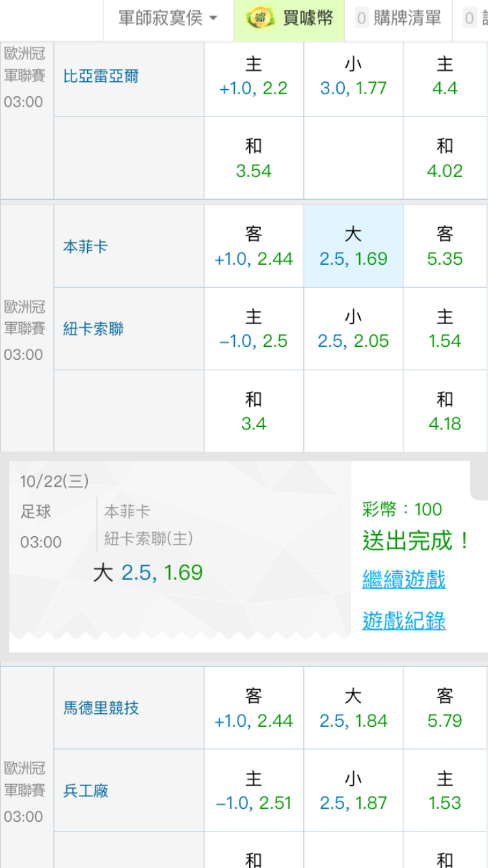This screenshot has width=488, height=868.
Task: Pick the 大 2.5, 1.84 odds for 馬德里競技
Action: 353,708
